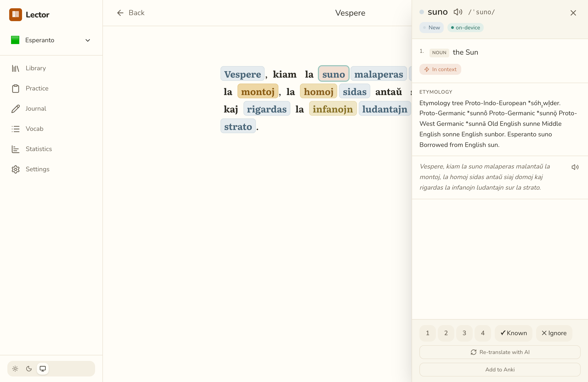Image resolution: width=588 pixels, height=382 pixels.
Task: Rate the word as level 1
Action: click(427, 333)
